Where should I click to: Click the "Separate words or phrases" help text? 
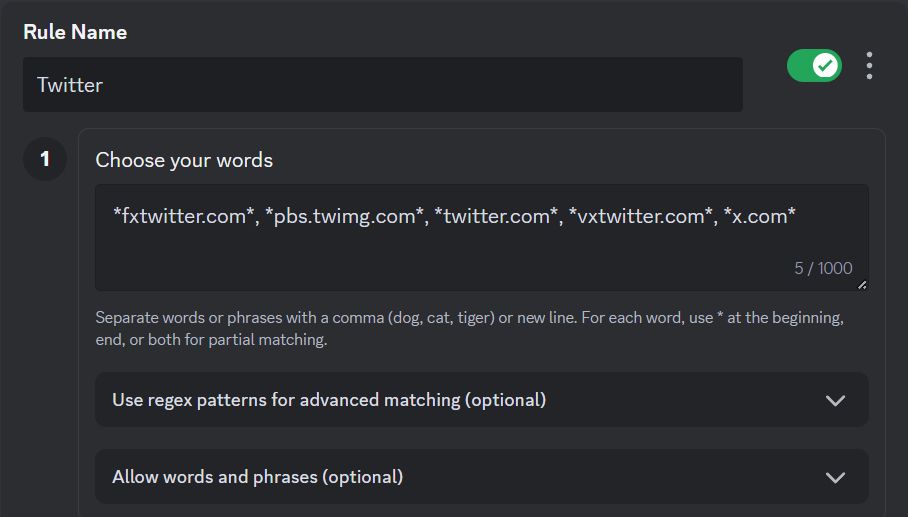pyautogui.click(x=470, y=328)
